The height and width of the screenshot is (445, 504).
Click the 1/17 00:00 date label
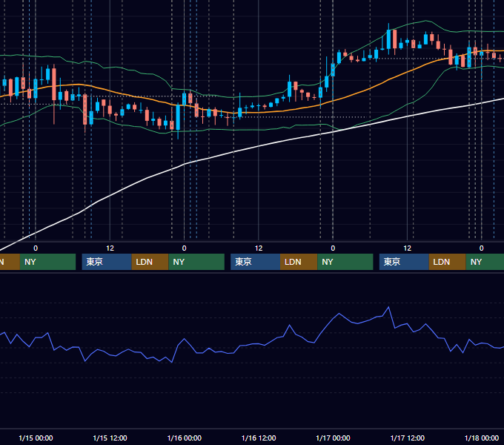click(x=333, y=438)
